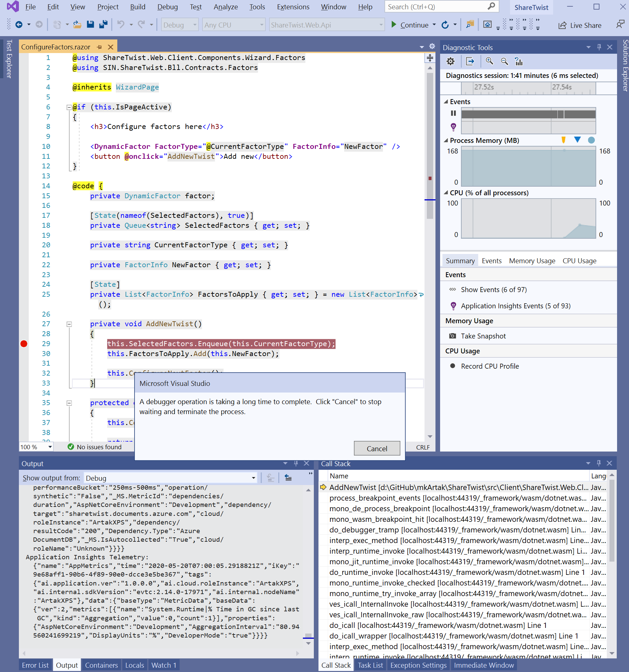629x672 pixels.
Task: Click the Save floppy disk icon
Action: pyautogui.click(x=90, y=24)
